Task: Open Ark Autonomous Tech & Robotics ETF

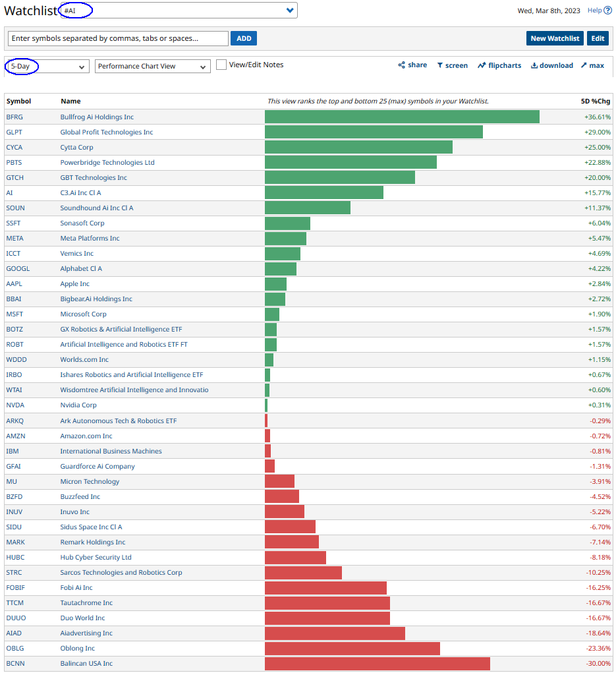Action: (x=119, y=421)
